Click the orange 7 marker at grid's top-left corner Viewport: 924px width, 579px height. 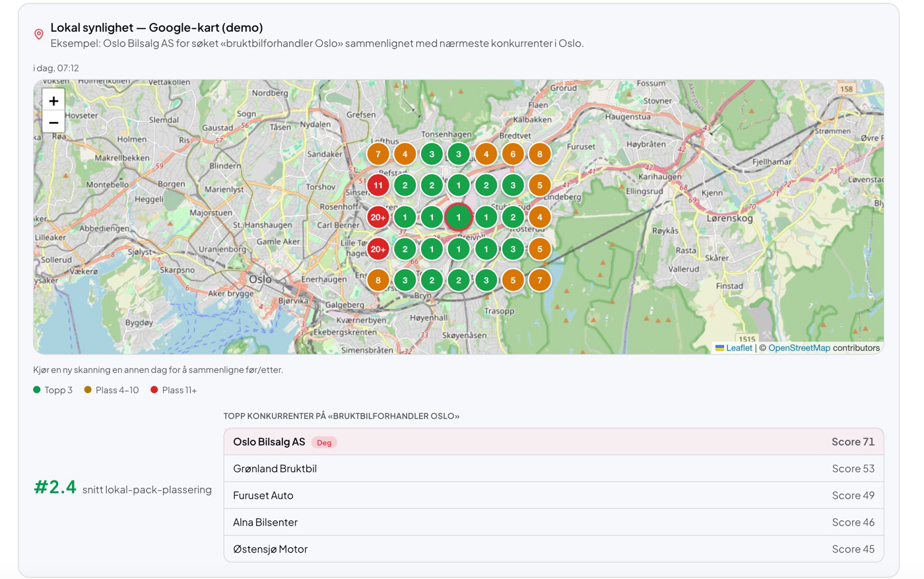tap(378, 154)
